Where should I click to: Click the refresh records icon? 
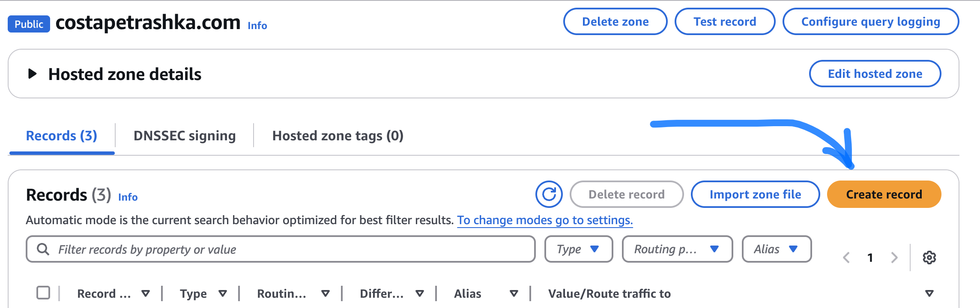549,194
